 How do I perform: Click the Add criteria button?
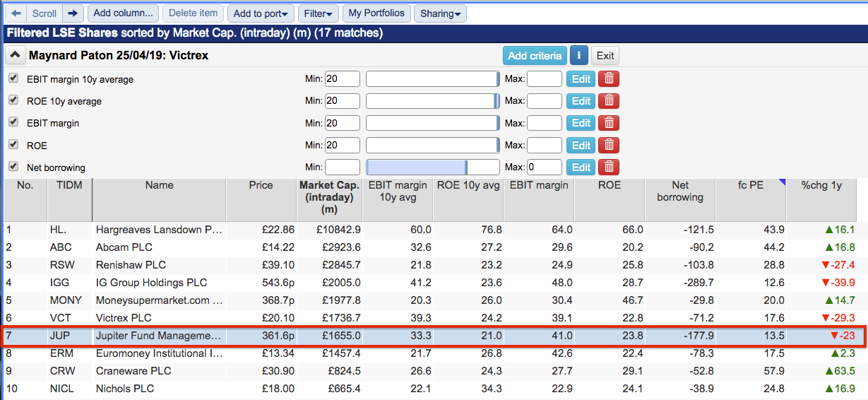point(535,55)
